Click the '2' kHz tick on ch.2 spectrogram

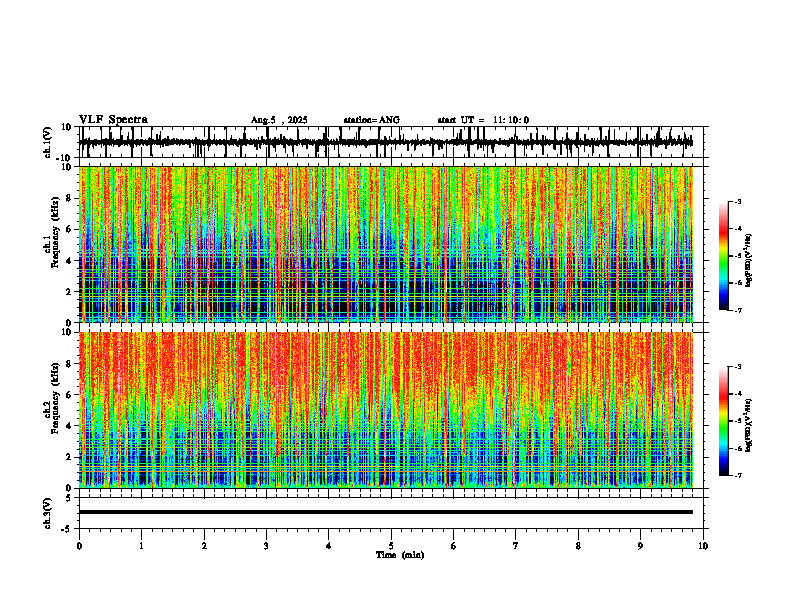tap(69, 457)
